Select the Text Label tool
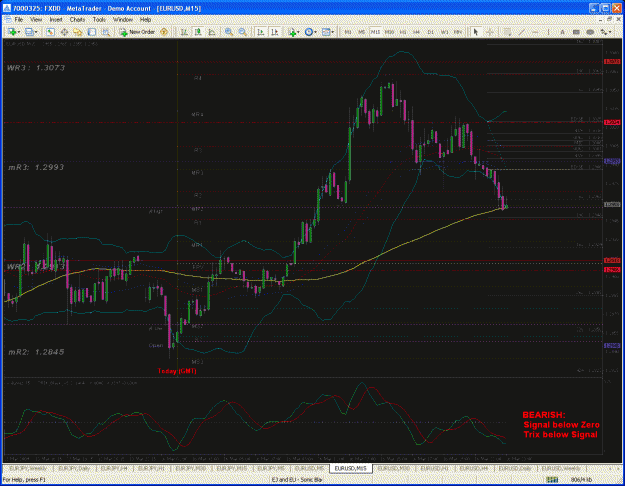This screenshot has width=625, height=486. [x=576, y=32]
